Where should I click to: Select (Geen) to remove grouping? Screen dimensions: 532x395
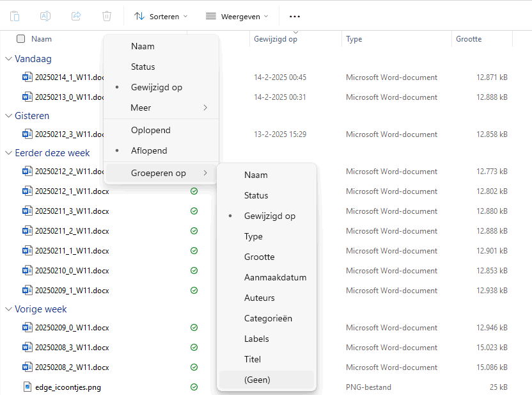tap(267, 380)
